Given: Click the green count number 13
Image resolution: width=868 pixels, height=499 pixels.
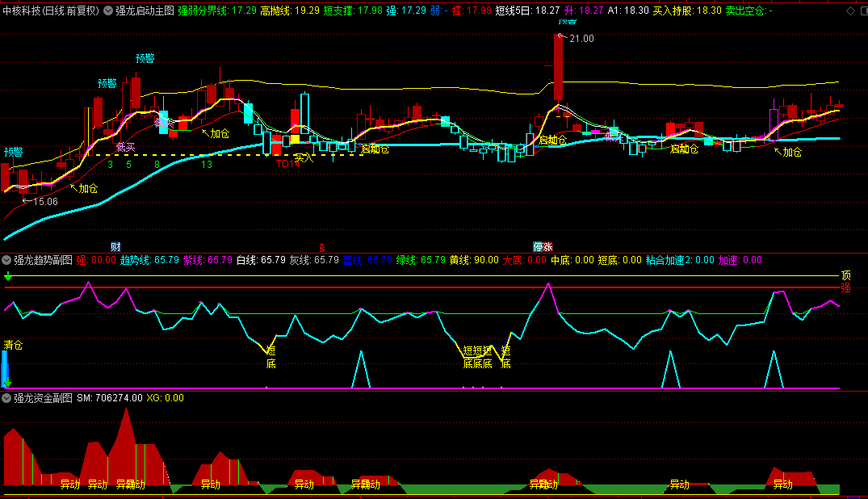Looking at the screenshot, I should 207,165.
